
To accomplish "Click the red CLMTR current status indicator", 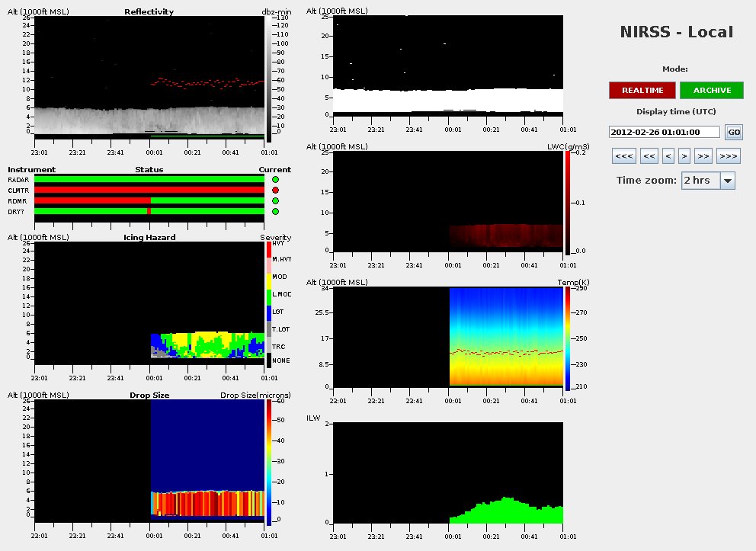I will tap(275, 191).
